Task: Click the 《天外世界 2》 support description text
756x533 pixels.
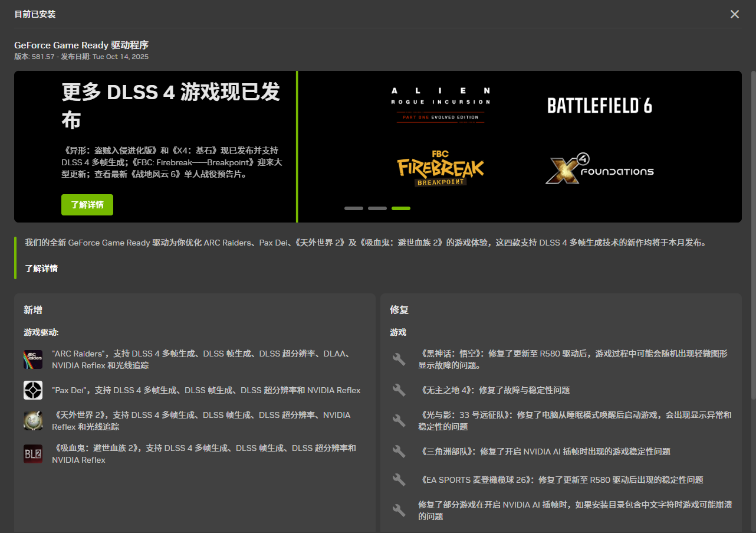Action: tap(202, 421)
